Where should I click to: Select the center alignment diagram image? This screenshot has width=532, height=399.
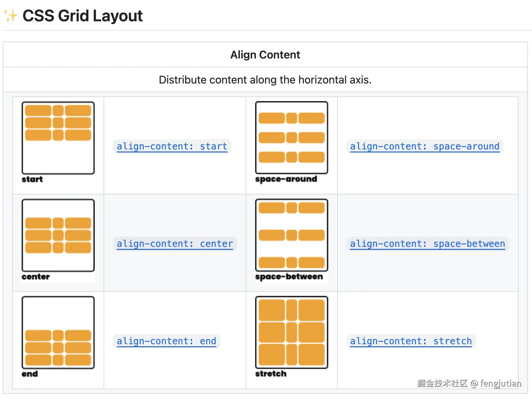(x=58, y=235)
